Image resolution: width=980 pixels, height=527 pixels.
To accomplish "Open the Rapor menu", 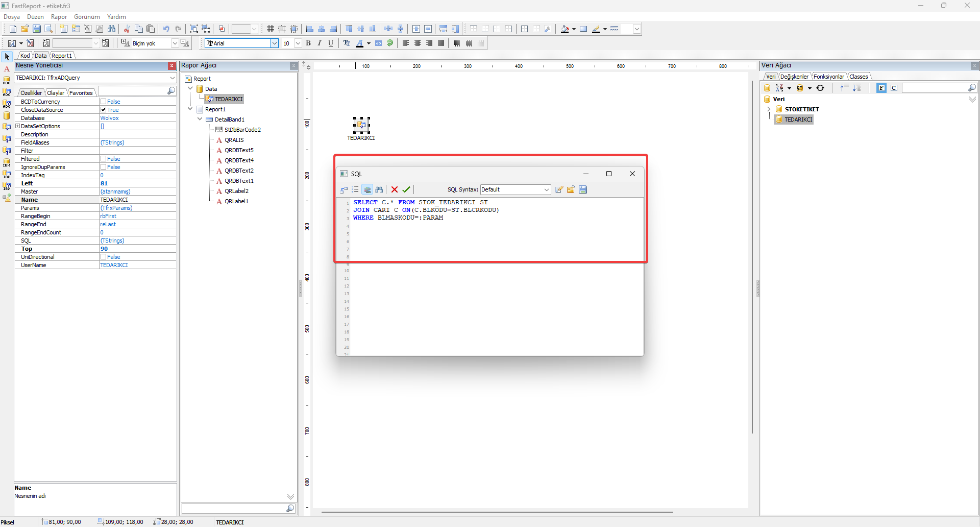I will [59, 17].
